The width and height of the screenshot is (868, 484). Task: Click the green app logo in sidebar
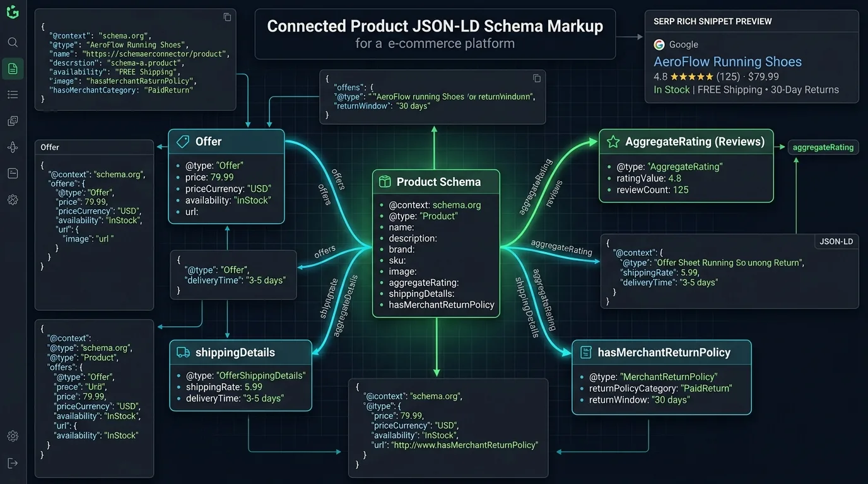pos(13,11)
